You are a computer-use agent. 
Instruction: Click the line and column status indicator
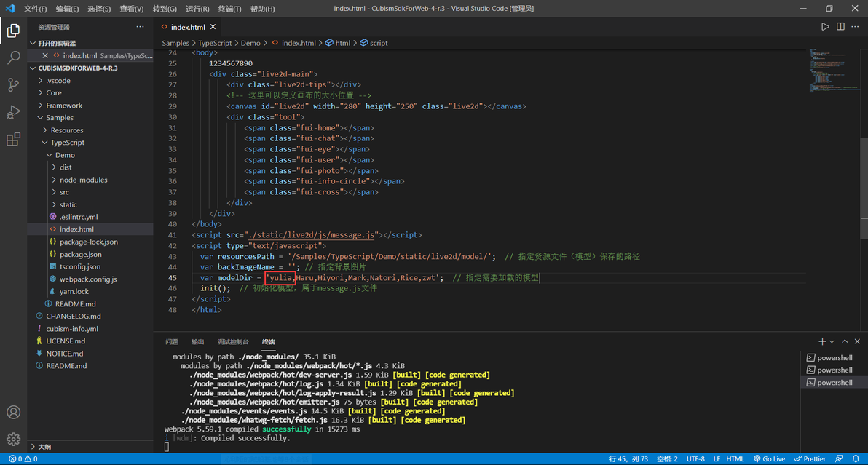pyautogui.click(x=628, y=459)
